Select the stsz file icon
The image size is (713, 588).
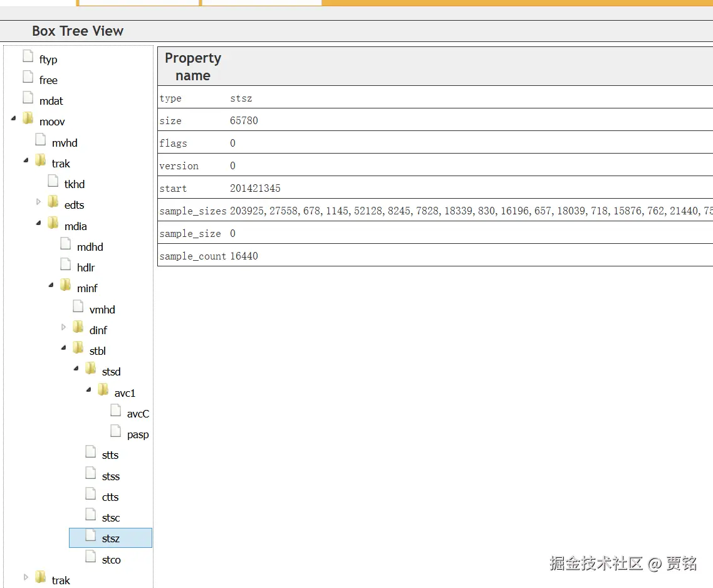tap(91, 535)
